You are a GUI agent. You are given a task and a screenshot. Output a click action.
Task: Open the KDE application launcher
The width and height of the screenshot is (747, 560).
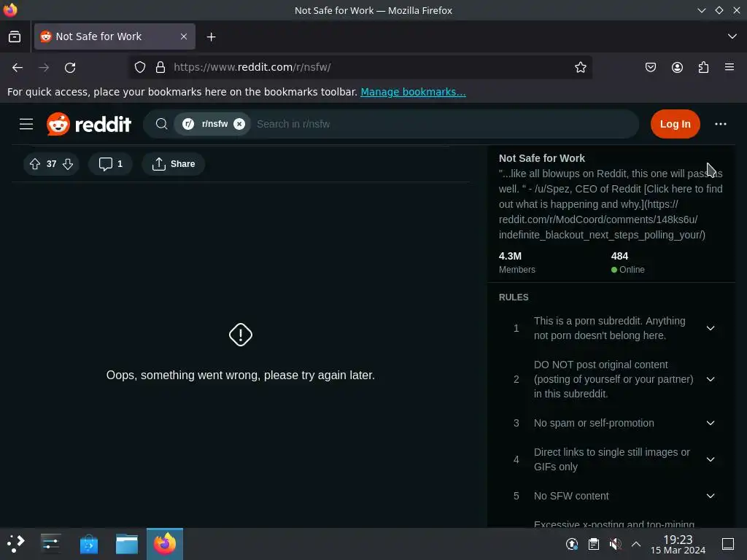click(16, 544)
